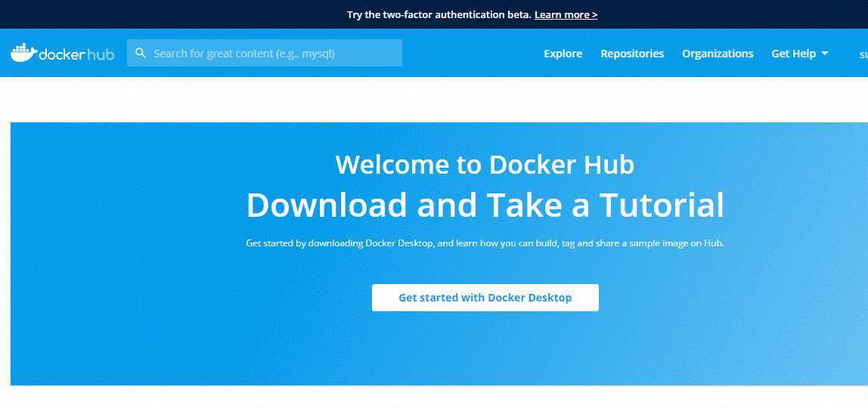The width and height of the screenshot is (868, 408).
Task: Click 'Get started with Docker Desktop' button
Action: (x=485, y=298)
